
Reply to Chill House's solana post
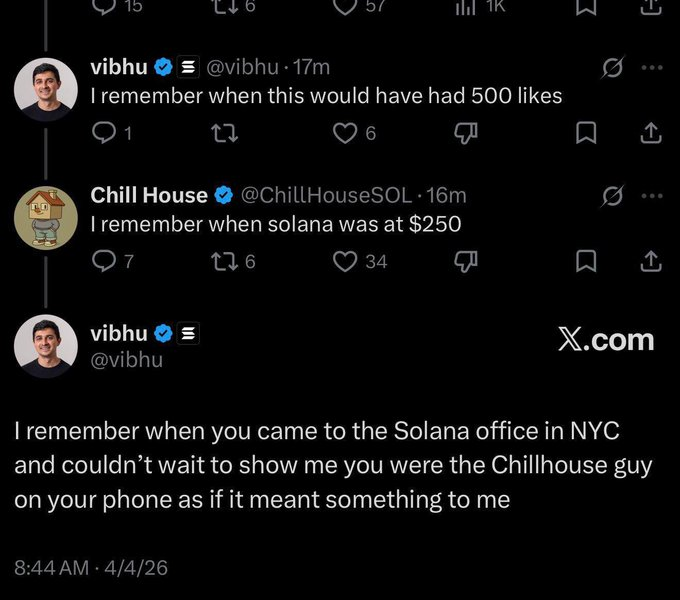(103, 261)
